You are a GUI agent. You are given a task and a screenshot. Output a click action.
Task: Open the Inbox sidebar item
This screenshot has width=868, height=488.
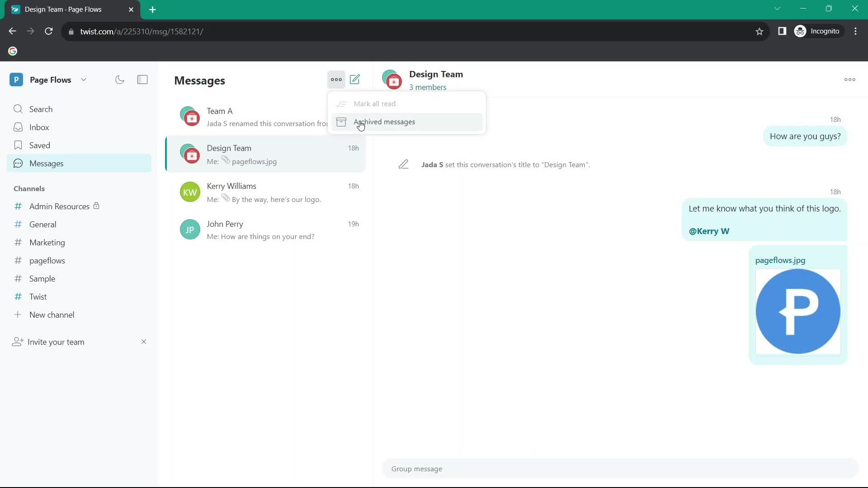pos(39,127)
